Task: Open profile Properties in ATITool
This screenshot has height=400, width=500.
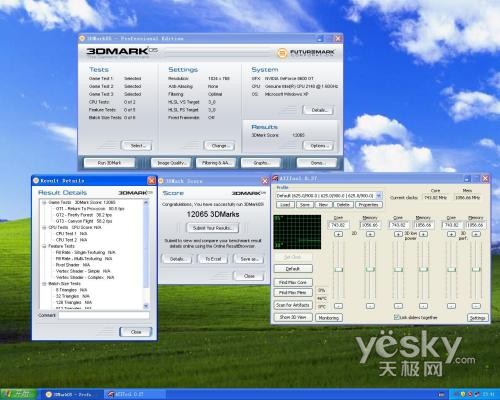Action: [x=368, y=205]
